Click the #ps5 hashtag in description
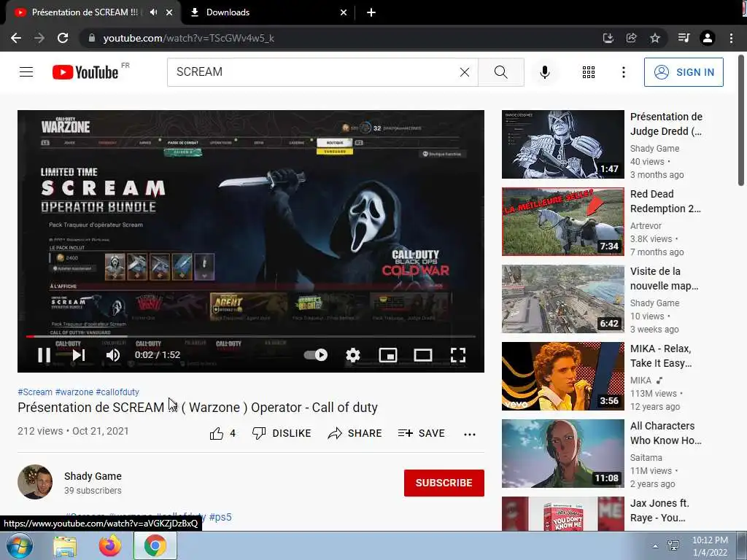Viewport: 747px width, 560px height. tap(220, 517)
